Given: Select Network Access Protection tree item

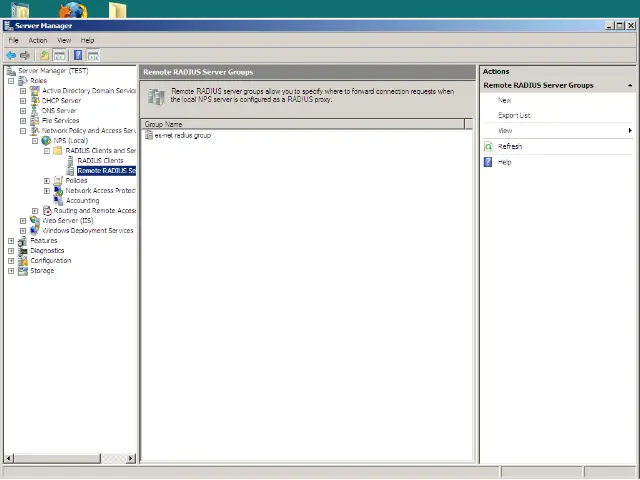Looking at the screenshot, I should click(x=100, y=191).
